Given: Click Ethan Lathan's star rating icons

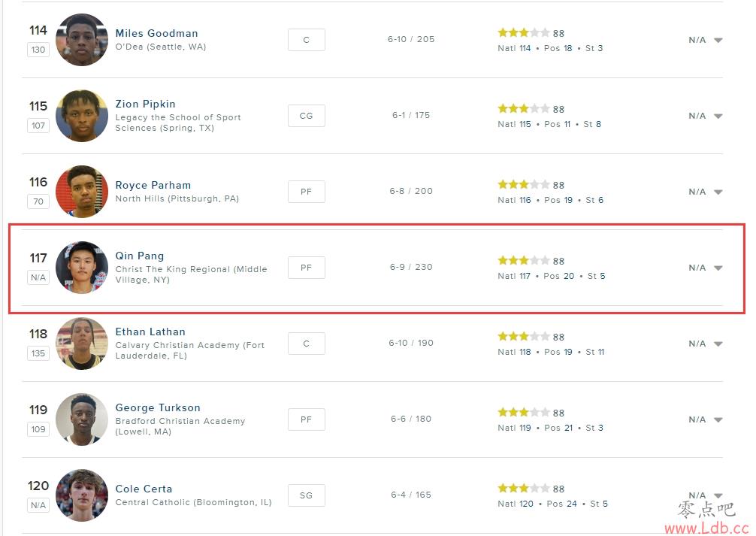Looking at the screenshot, I should click(x=523, y=336).
